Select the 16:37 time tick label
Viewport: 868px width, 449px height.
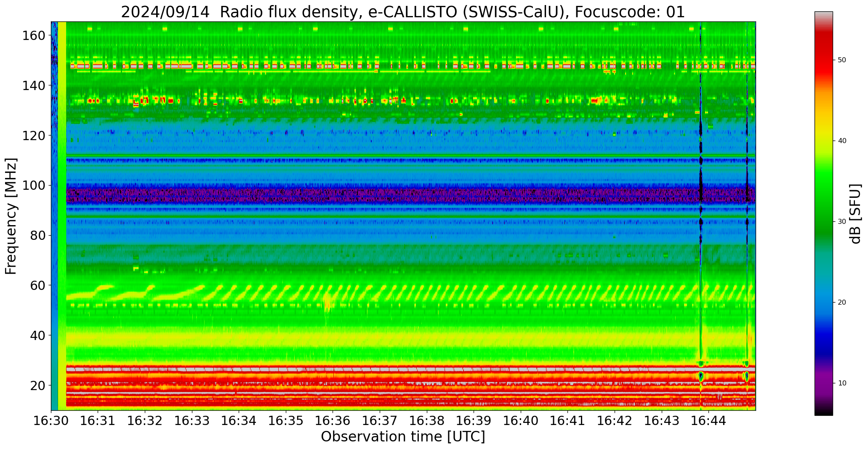pyautogui.click(x=380, y=420)
